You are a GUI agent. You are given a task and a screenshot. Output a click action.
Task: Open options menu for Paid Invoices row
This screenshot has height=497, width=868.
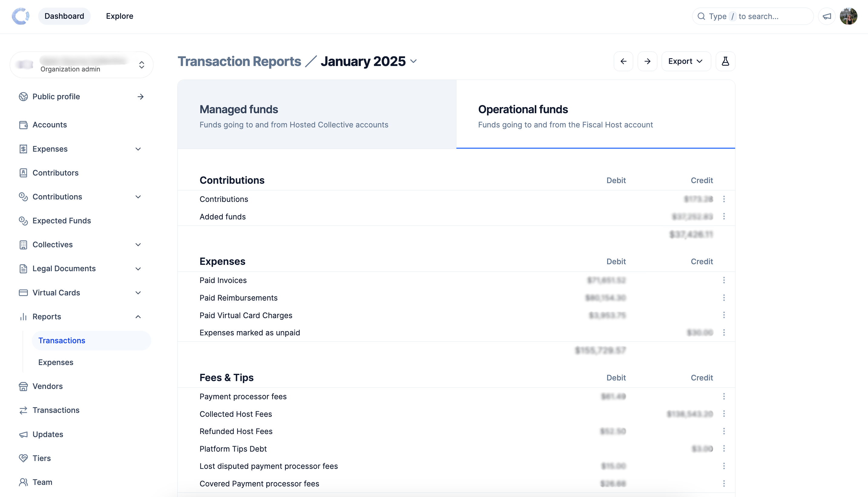click(x=724, y=280)
